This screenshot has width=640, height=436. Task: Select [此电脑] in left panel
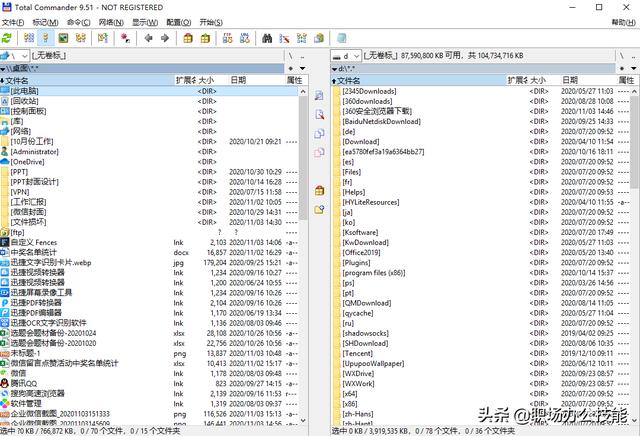[149, 91]
